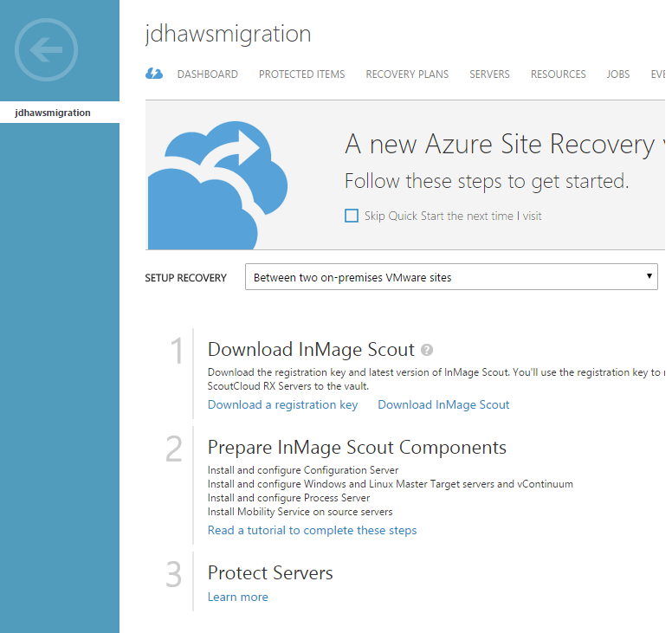Screen dimensions: 672x633
Task: Open the quick start cloud icon tab
Action: 154,74
